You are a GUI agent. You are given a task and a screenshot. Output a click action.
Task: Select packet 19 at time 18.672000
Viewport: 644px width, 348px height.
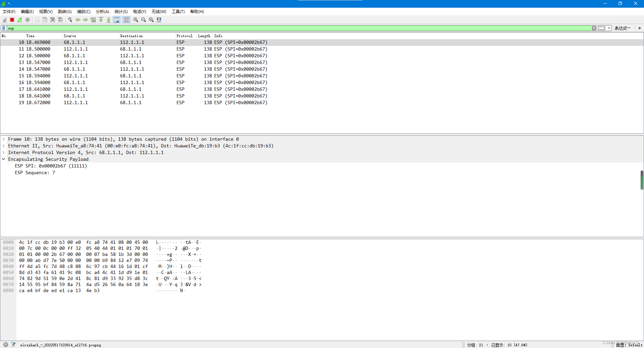click(x=322, y=102)
